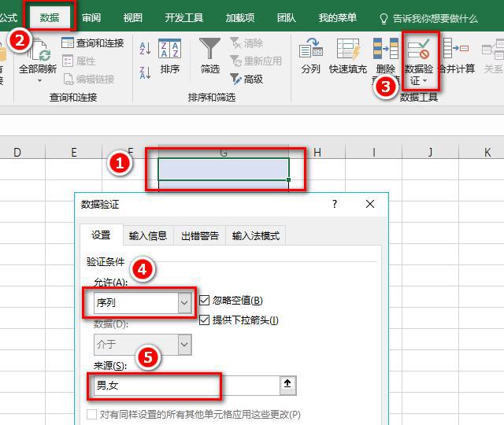Click the Properties (属性) icon
The image size is (504, 425).
tap(69, 61)
